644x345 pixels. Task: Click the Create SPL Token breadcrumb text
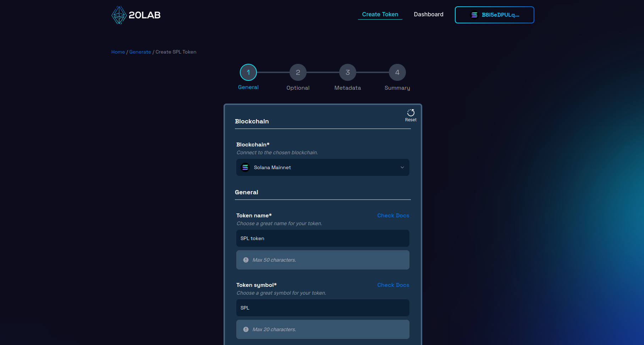[x=176, y=52]
